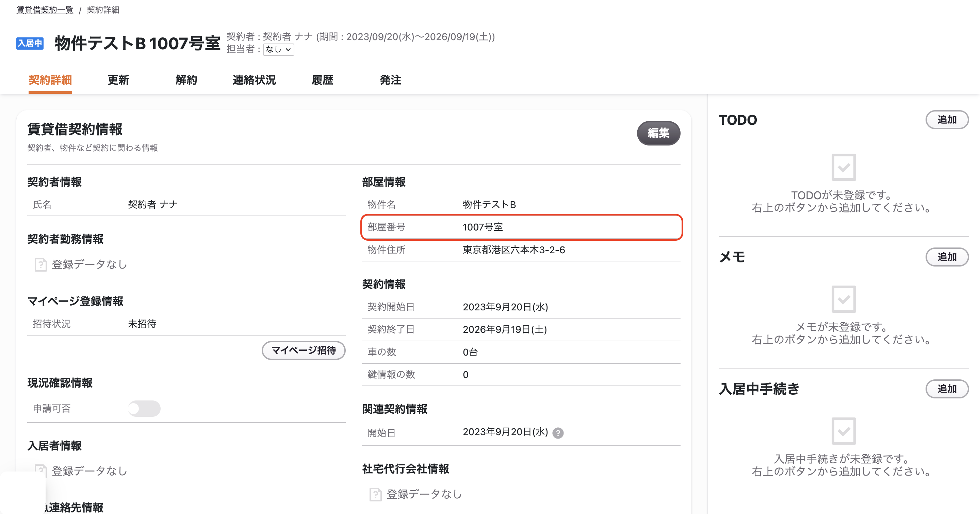Click the contract end date 2026年9月19日(土)

coord(505,329)
